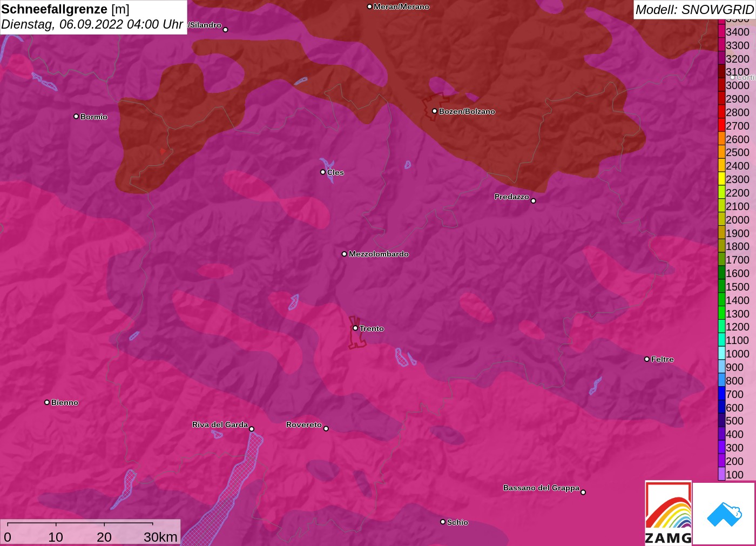Click the blue cloud house logo
Image resolution: width=756 pixels, height=546 pixels.
point(724,514)
